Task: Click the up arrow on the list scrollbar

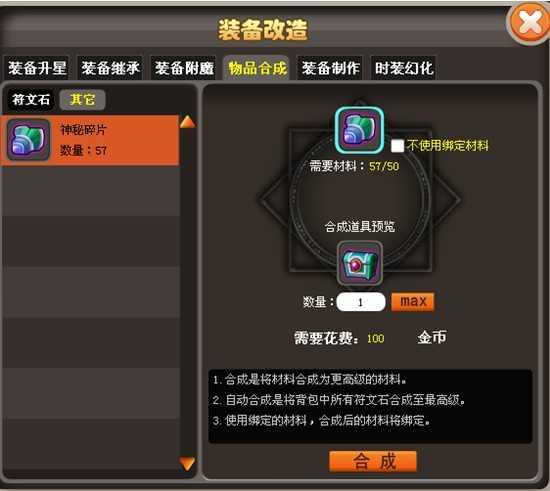Action: [x=187, y=122]
